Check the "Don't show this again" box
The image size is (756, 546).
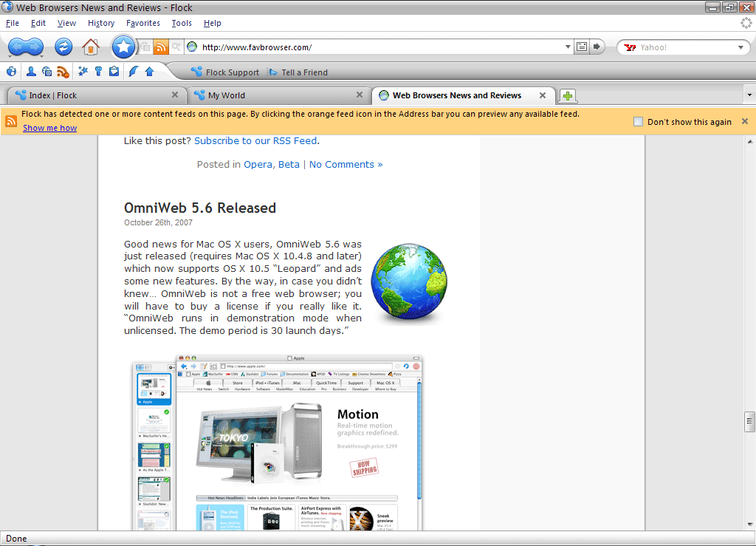pyautogui.click(x=639, y=122)
